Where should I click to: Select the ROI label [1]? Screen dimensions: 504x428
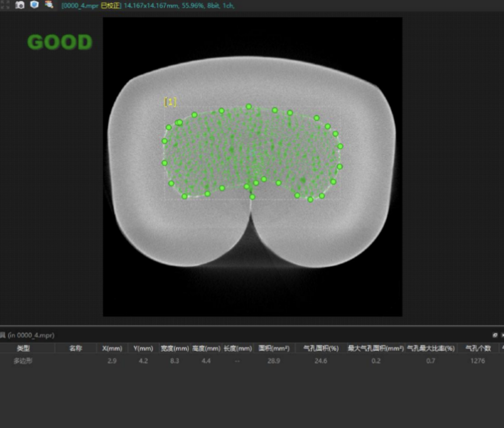tap(170, 102)
